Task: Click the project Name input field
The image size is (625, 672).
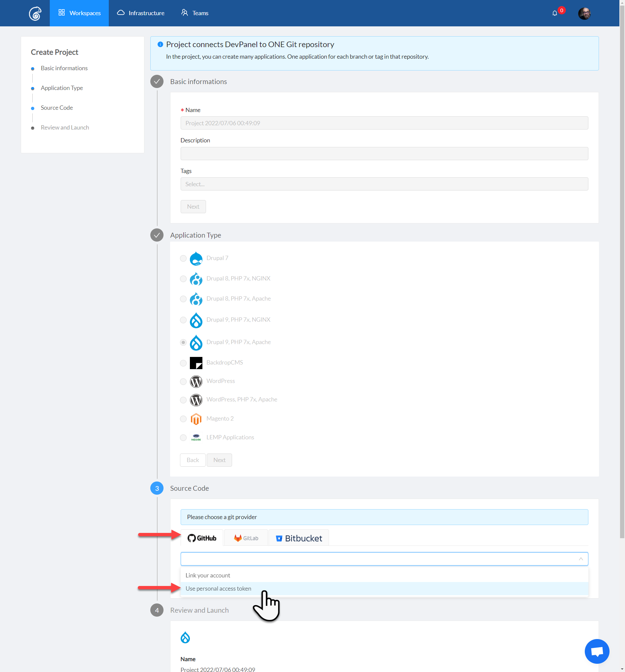Action: 384,123
